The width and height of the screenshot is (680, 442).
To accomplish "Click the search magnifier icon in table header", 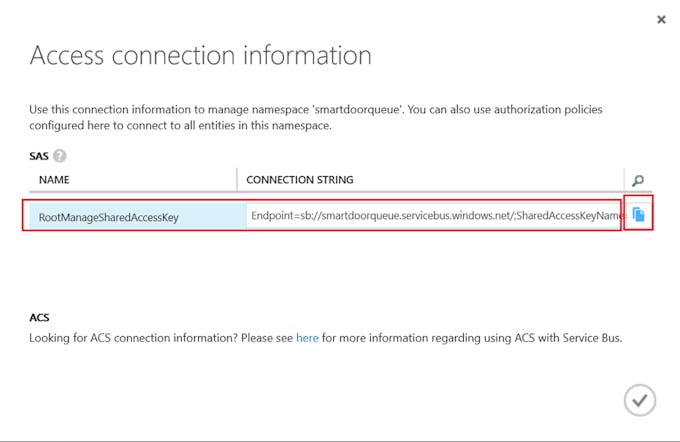I will (638, 180).
